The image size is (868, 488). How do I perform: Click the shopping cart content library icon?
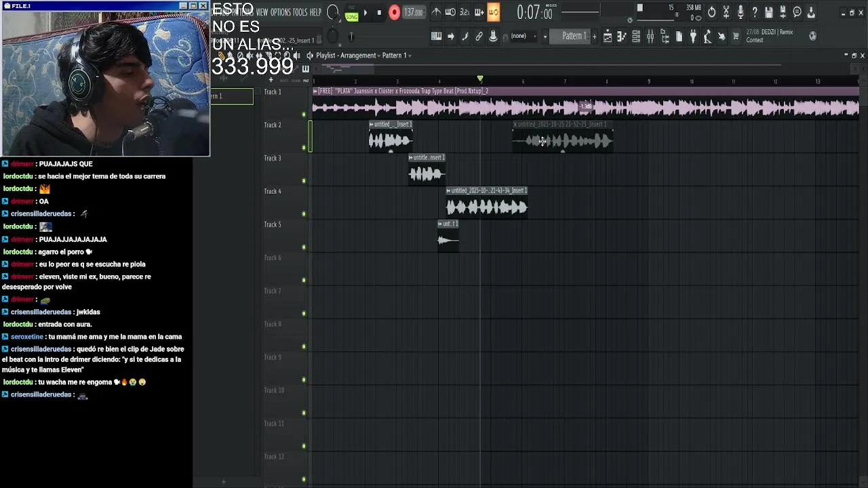click(x=736, y=37)
